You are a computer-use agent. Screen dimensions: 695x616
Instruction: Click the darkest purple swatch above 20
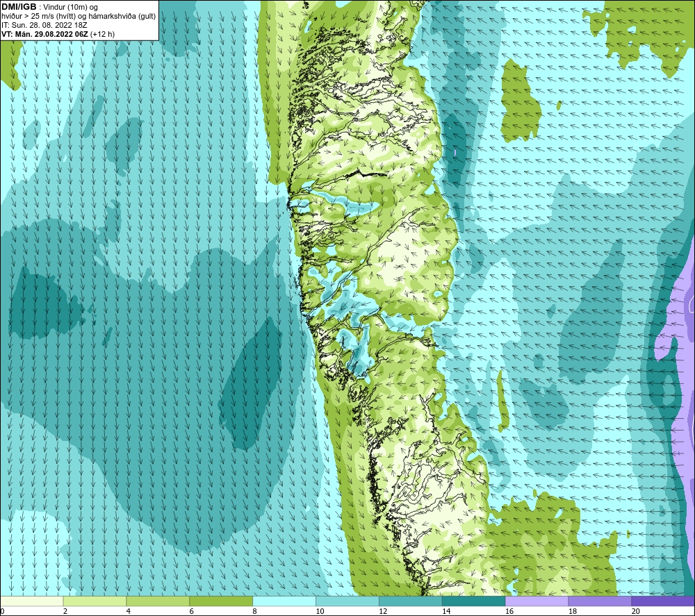click(662, 601)
